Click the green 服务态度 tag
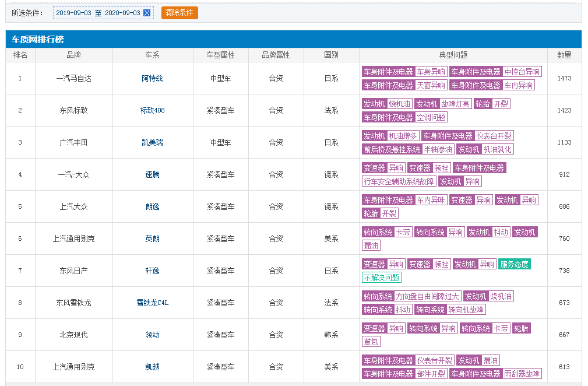Viewport: 588px width, 386px height. click(x=515, y=264)
